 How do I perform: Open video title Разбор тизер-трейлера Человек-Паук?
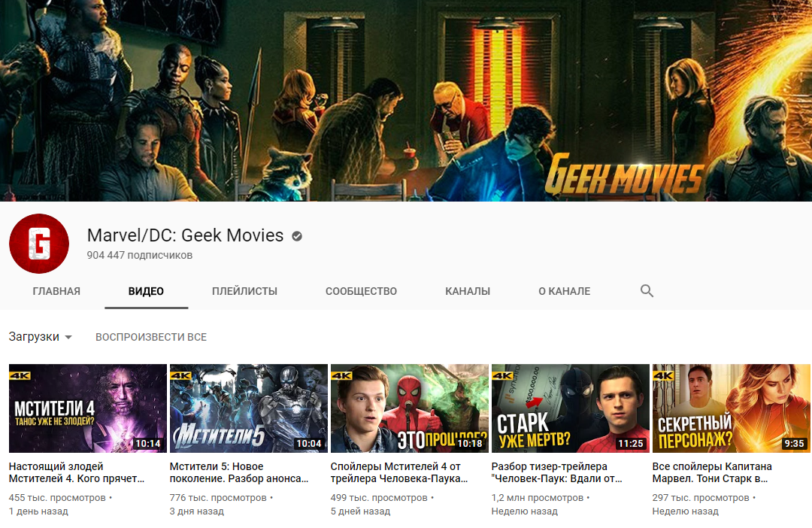pyautogui.click(x=557, y=472)
